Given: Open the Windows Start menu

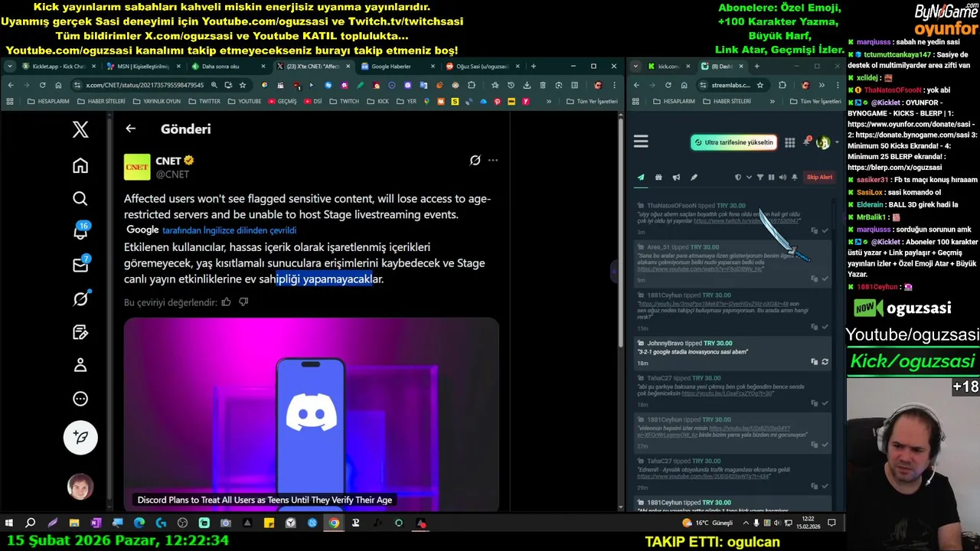Looking at the screenshot, I should [x=9, y=523].
